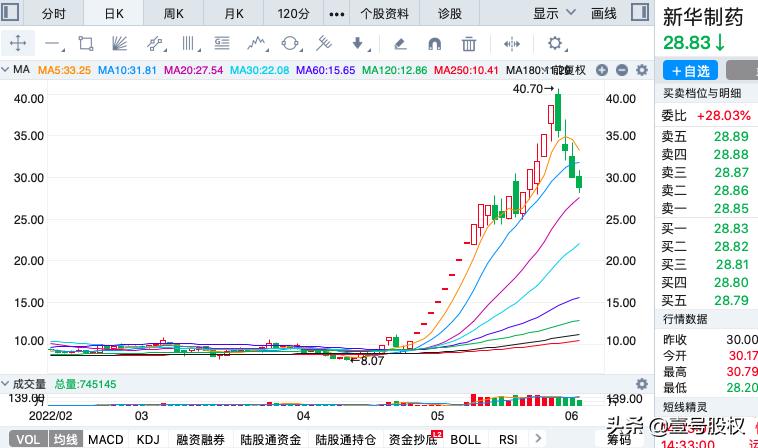
Task: Select the circle/ellipse drawing tool
Action: coord(291,44)
